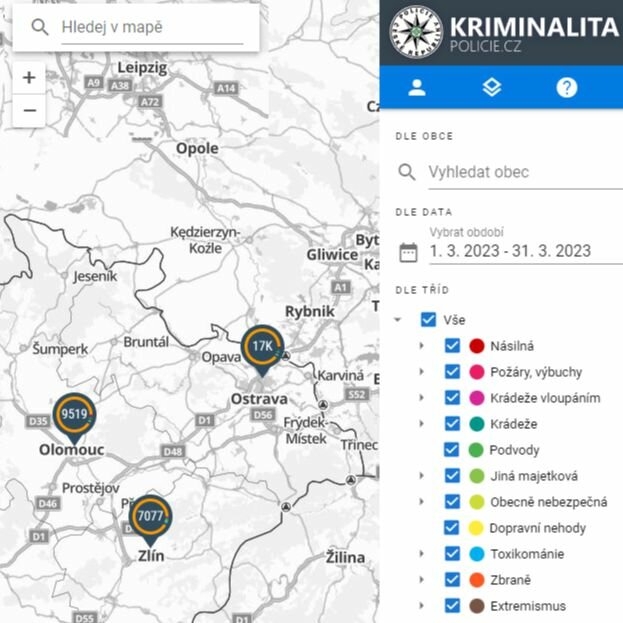Open the person profile tab icon
This screenshot has width=623, height=623.
(x=417, y=87)
